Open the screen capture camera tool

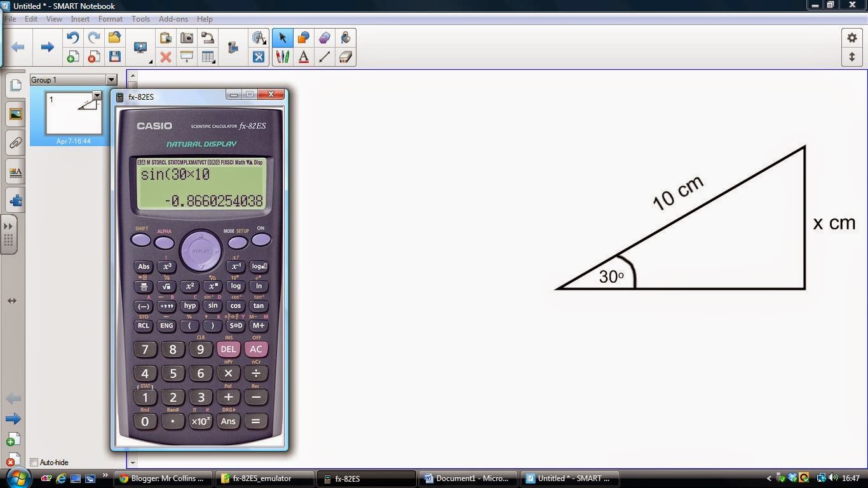187,38
